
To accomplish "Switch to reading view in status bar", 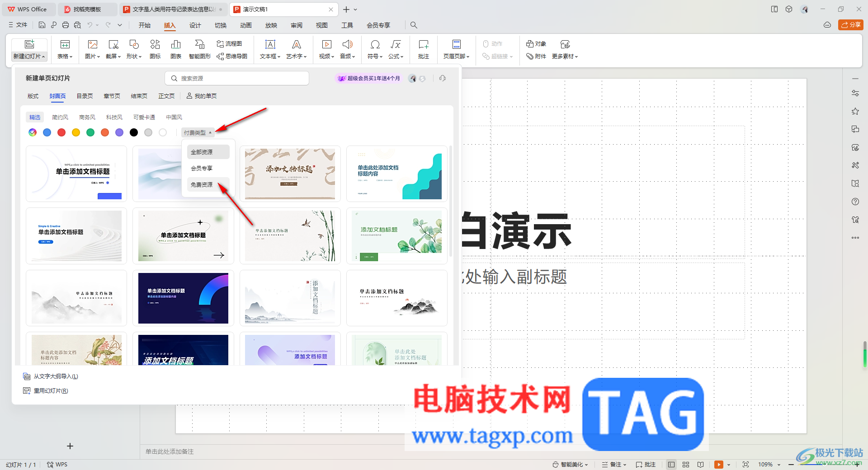I will coord(700,464).
